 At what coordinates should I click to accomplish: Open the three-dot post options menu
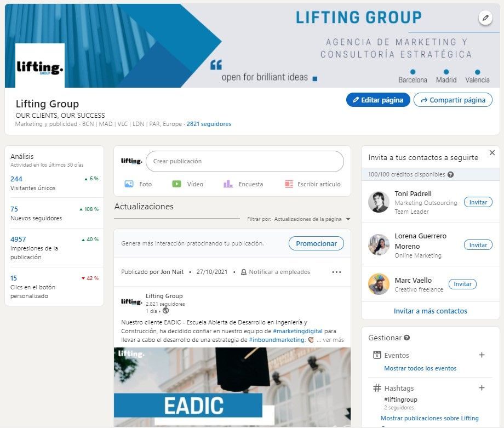[336, 272]
